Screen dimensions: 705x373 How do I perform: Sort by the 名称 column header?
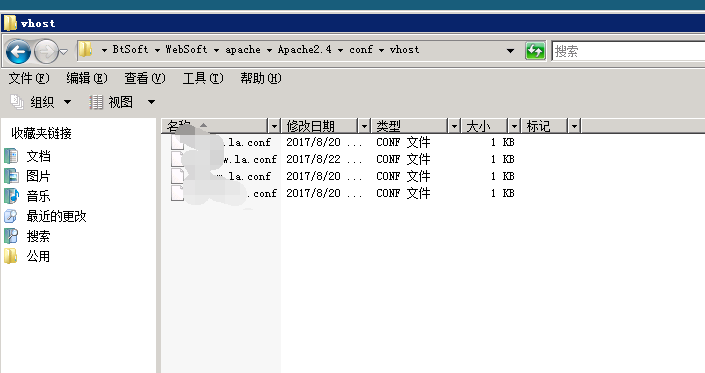[215, 126]
